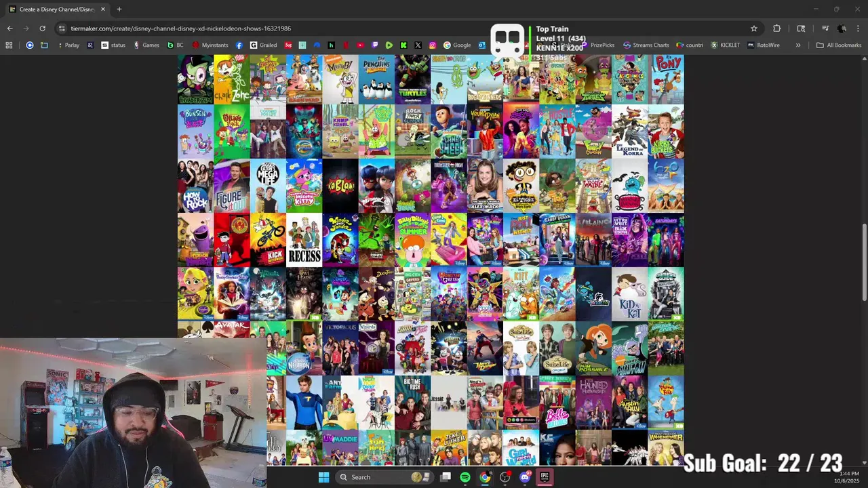The image size is (868, 488).
Task: Select the How to Rock thumbnail
Action: (x=195, y=186)
